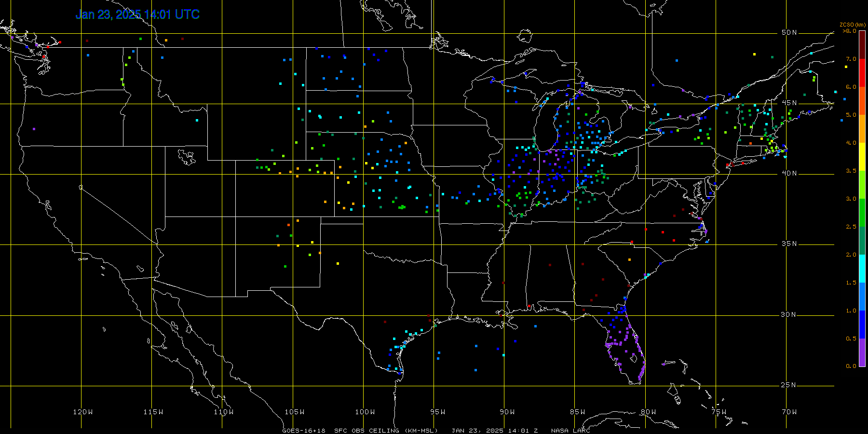Click the 'JAN 23, 2025 14:01 Z' footer text
Screen dimensions: 868x434
(x=495, y=431)
